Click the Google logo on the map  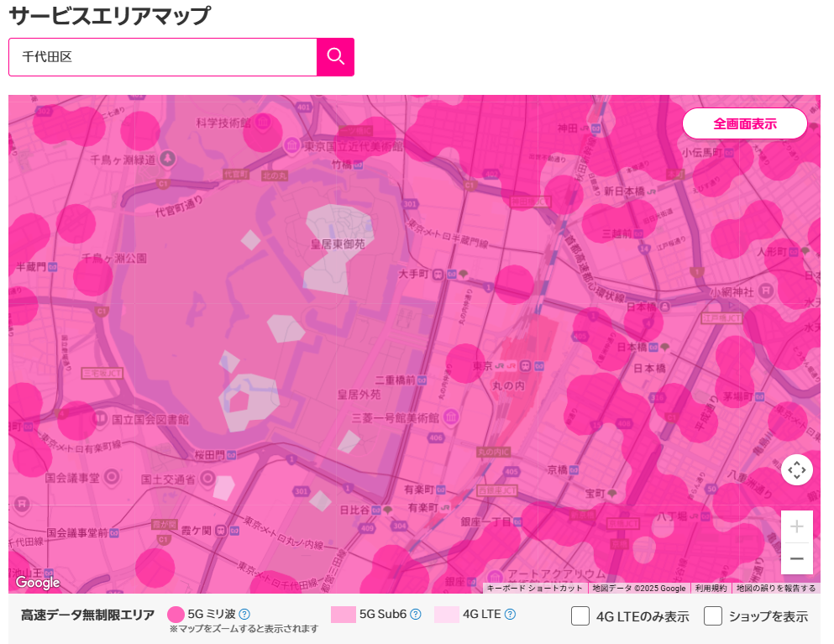(x=37, y=583)
